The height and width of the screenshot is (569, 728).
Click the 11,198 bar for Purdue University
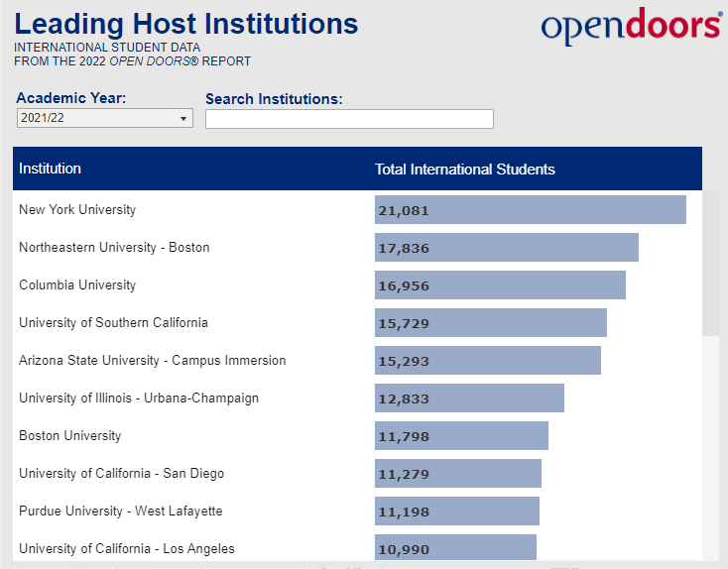coord(457,511)
